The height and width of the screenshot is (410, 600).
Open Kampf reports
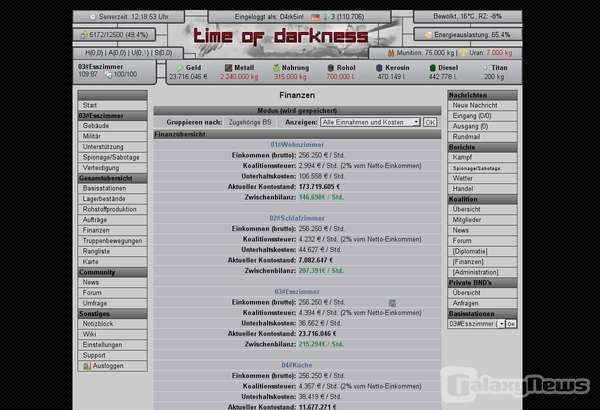483,157
